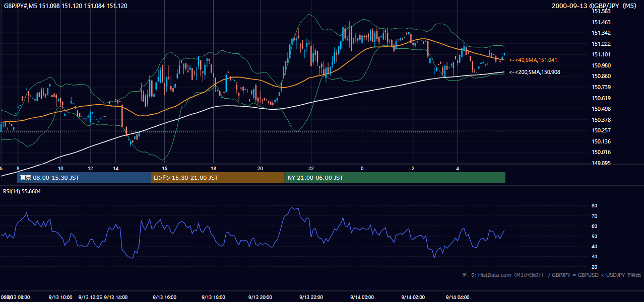
Task: Click RSI scale value 70
Action: 594,216
